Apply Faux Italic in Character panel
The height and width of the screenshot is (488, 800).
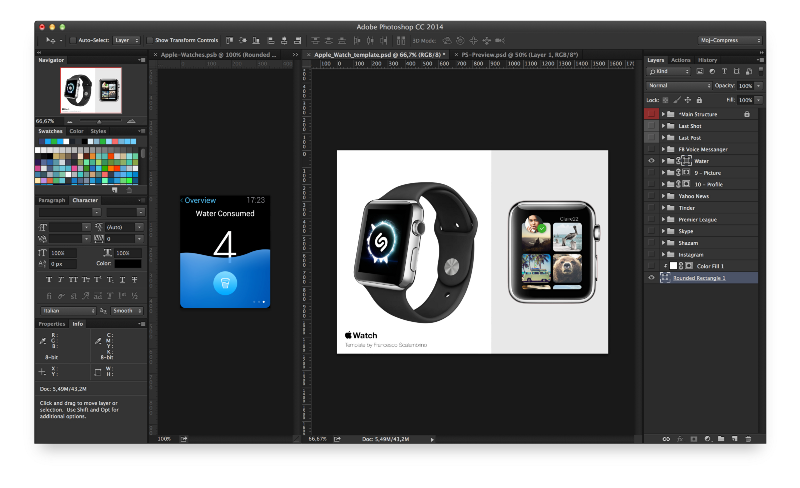[x=61, y=280]
